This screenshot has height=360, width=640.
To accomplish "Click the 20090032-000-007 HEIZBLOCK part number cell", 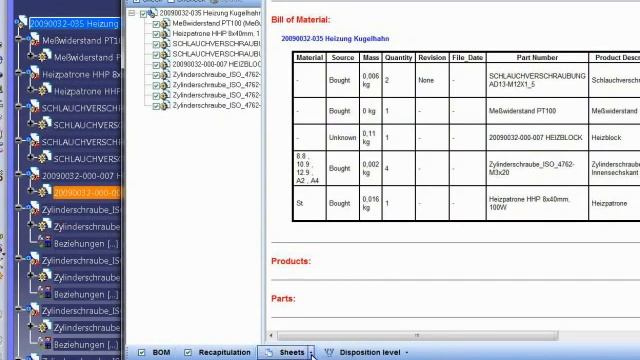I will point(537,138).
